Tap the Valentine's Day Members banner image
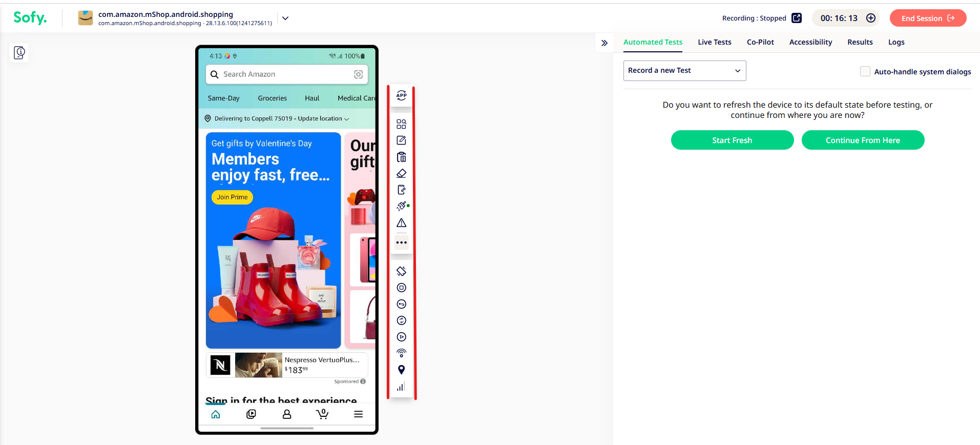Image resolution: width=980 pixels, height=445 pixels. point(273,240)
